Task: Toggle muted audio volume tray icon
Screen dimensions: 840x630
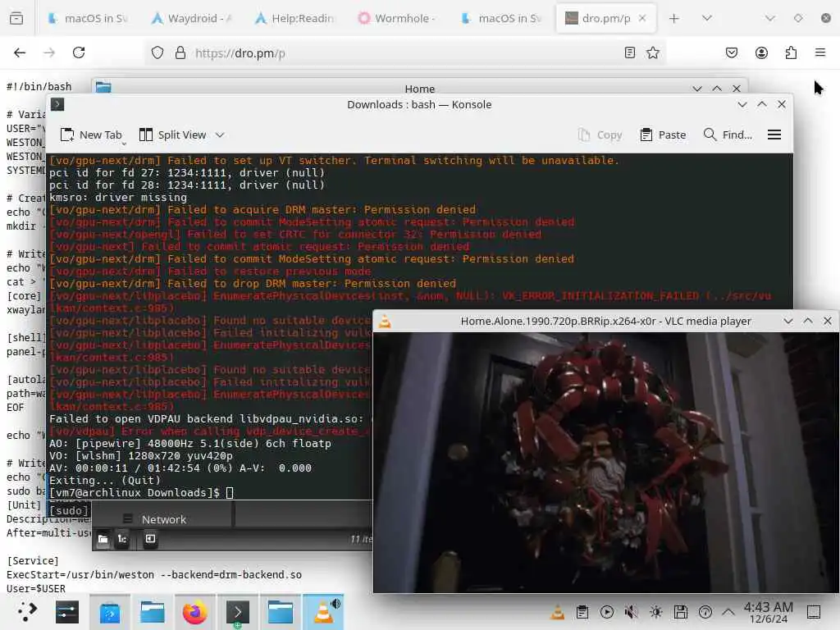Action: 632,612
